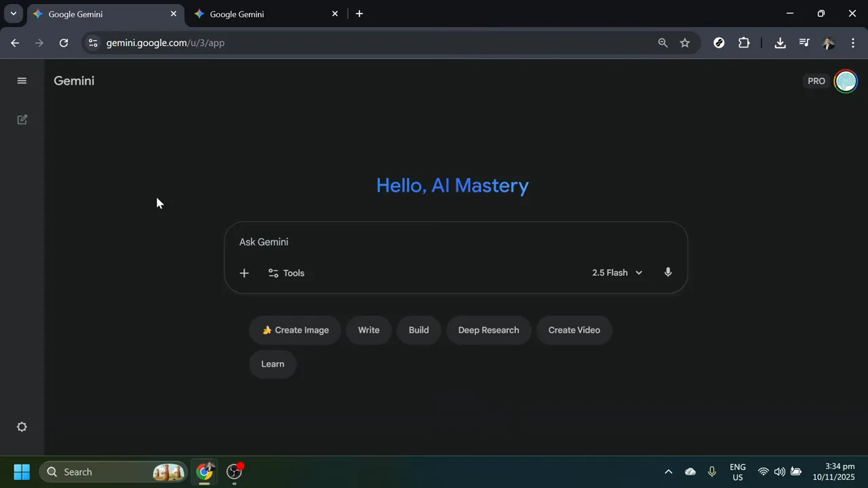Image resolution: width=868 pixels, height=488 pixels.
Task: Open the media controls icon
Action: point(804,43)
